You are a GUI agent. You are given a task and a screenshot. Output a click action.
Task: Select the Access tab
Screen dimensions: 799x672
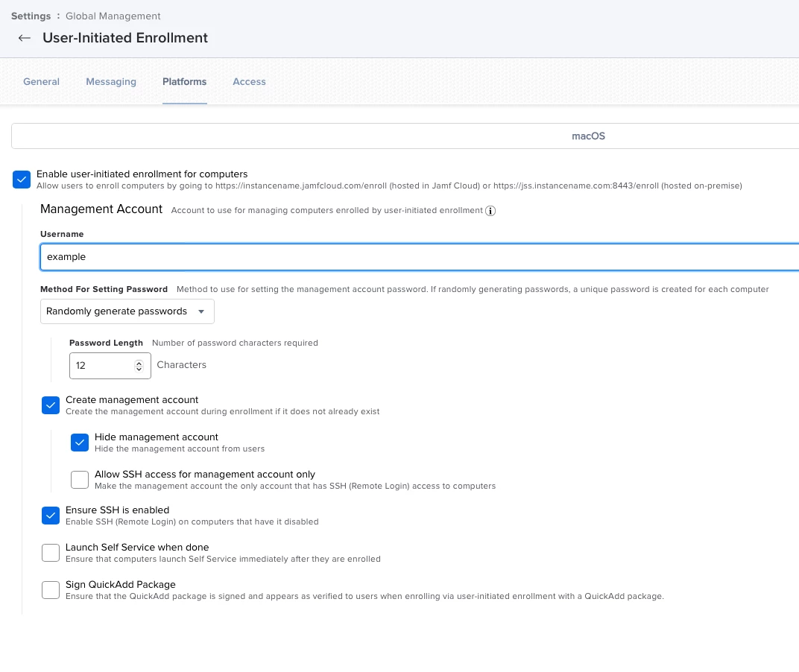point(249,81)
